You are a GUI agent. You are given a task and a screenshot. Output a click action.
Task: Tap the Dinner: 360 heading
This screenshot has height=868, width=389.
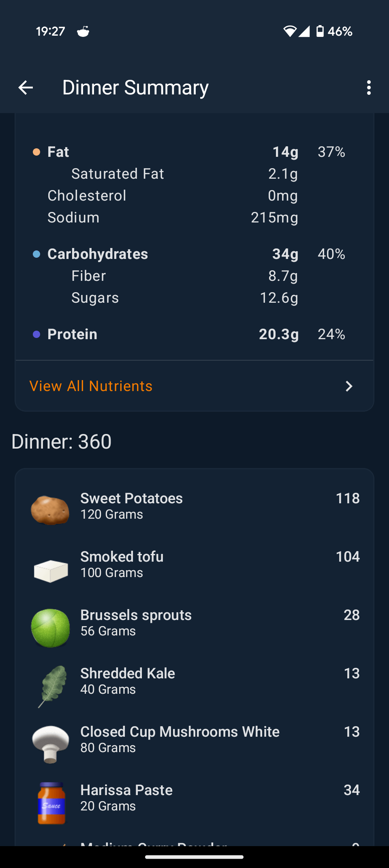tap(62, 441)
